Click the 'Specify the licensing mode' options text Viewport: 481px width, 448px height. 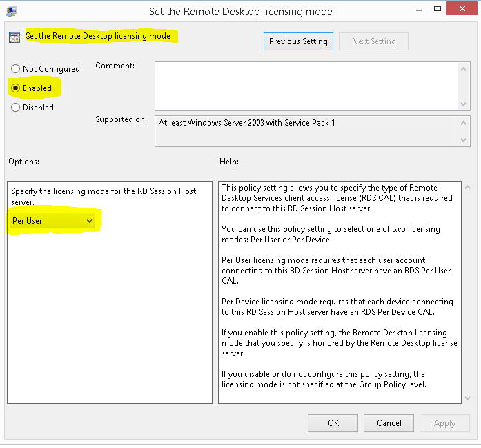pyautogui.click(x=104, y=196)
